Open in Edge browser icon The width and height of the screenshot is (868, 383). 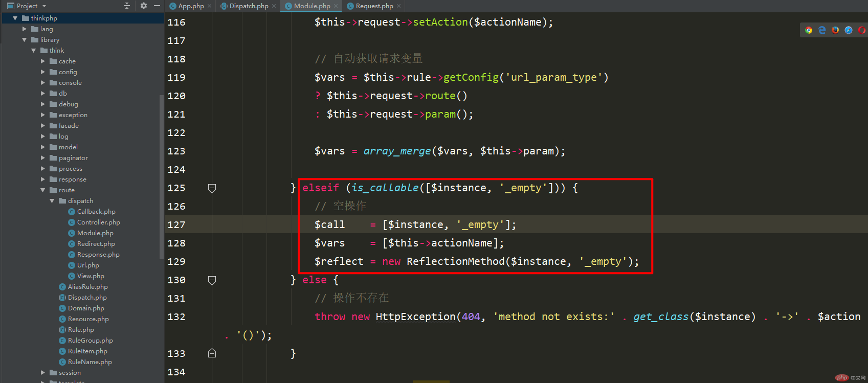pos(822,30)
